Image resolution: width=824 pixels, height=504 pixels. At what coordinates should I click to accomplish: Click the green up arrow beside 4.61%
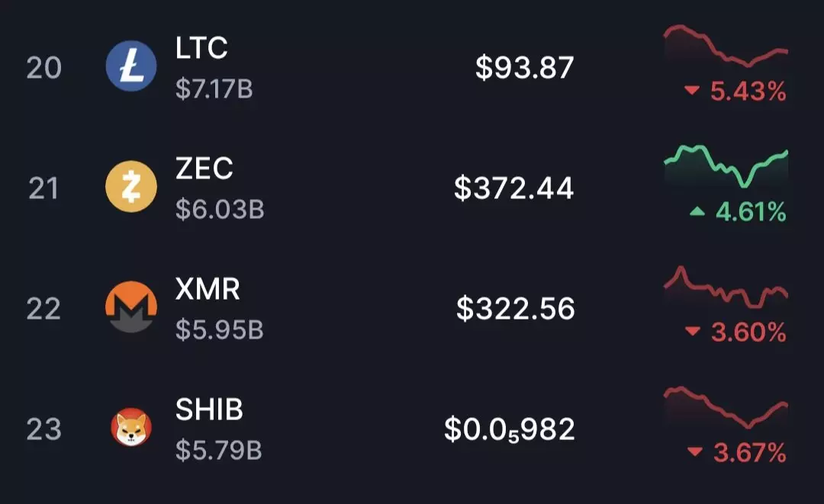pos(697,212)
